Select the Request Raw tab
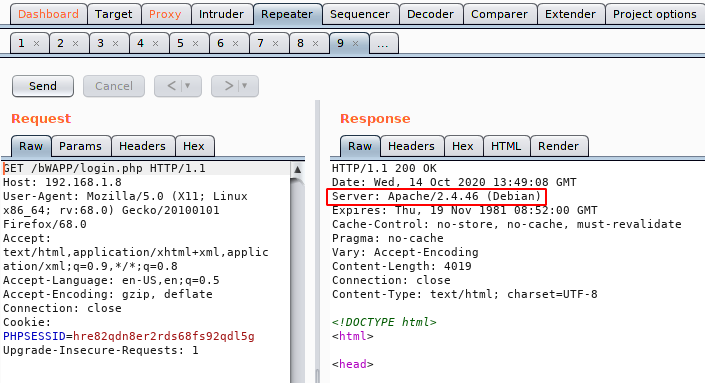 click(31, 146)
